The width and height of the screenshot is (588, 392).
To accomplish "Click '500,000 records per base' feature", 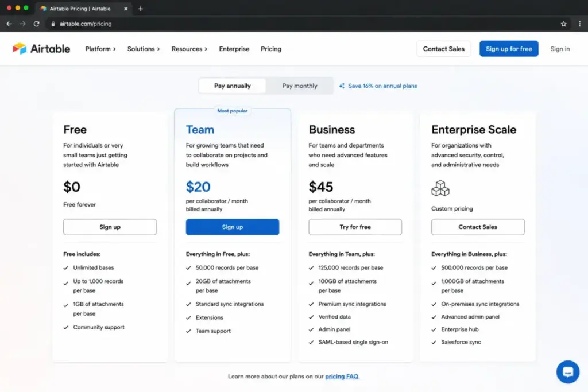I will click(474, 268).
